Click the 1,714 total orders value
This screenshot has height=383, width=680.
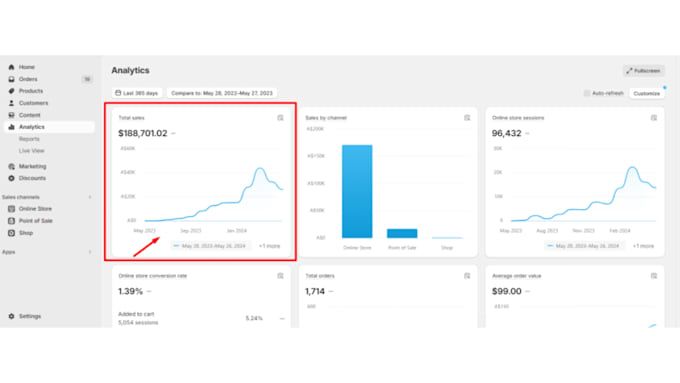coord(315,291)
